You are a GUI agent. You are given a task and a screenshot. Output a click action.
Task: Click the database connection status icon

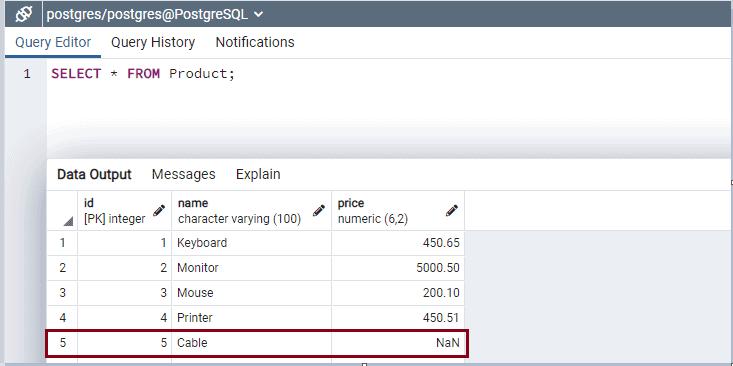coord(24,14)
